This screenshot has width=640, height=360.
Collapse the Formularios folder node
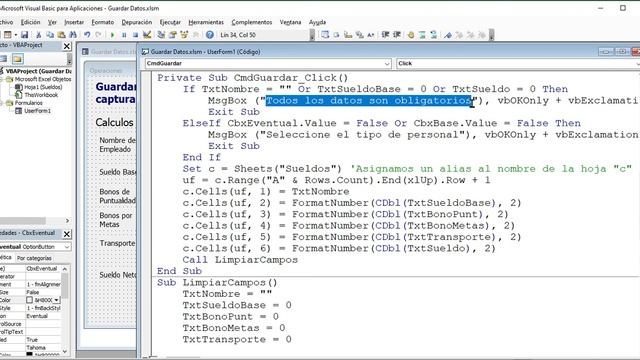coord(2,103)
